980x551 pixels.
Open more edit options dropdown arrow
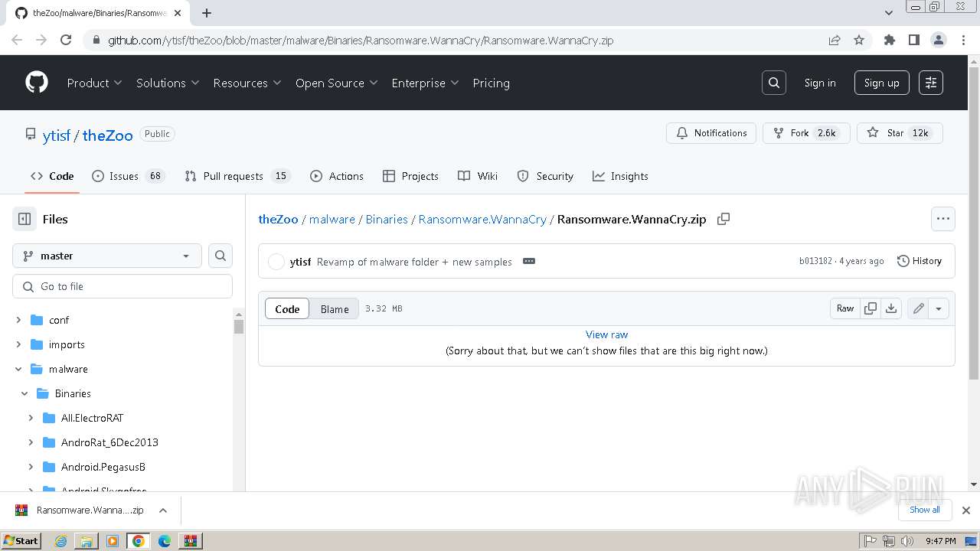pyautogui.click(x=939, y=308)
